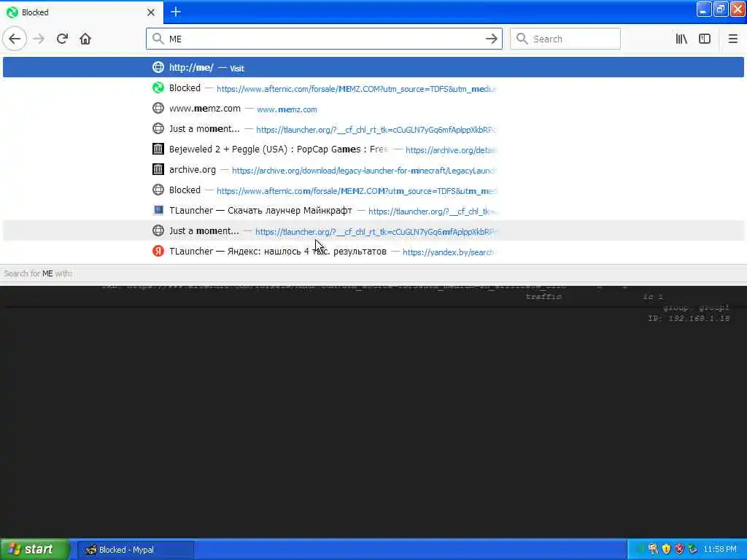Click the forward navigation arrow

(x=39, y=39)
